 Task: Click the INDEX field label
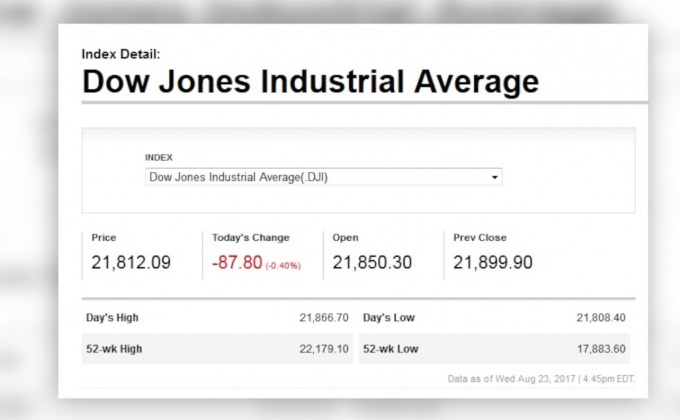click(x=159, y=157)
